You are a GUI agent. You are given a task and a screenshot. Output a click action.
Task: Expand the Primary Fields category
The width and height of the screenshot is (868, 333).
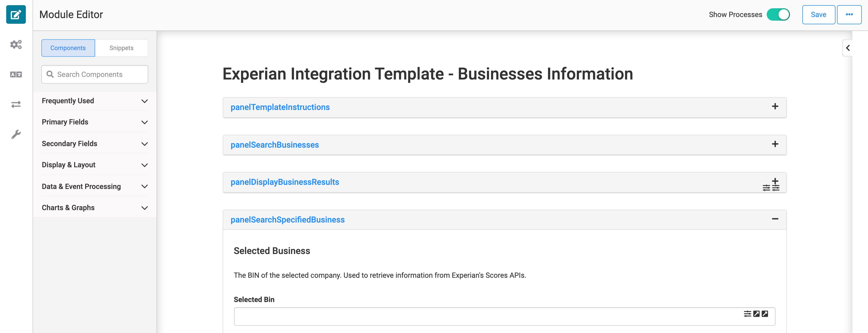tap(95, 122)
